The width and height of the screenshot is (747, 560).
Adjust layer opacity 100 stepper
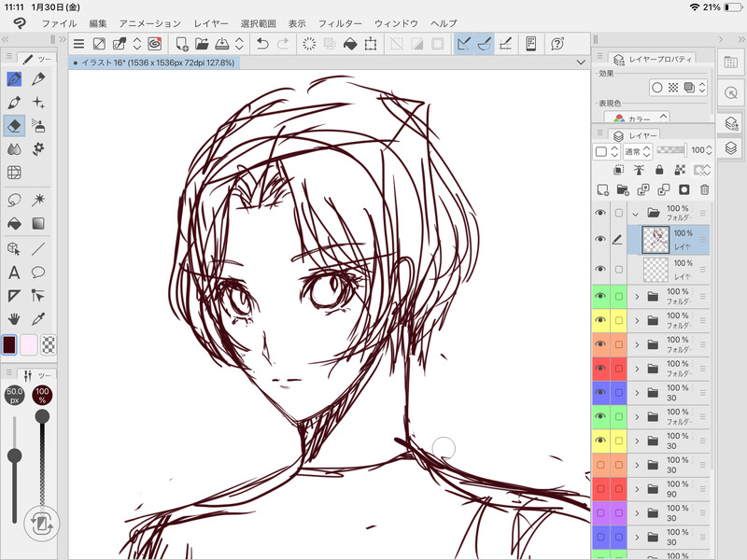[x=710, y=150]
